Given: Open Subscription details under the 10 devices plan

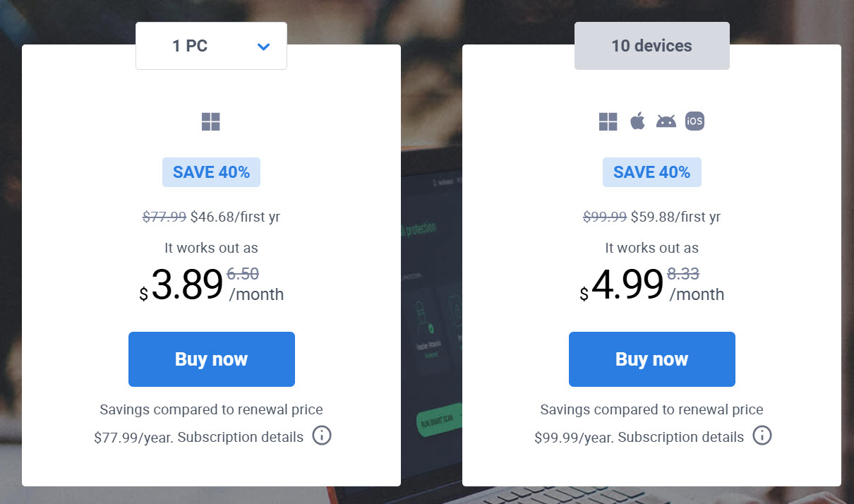Looking at the screenshot, I should point(681,437).
